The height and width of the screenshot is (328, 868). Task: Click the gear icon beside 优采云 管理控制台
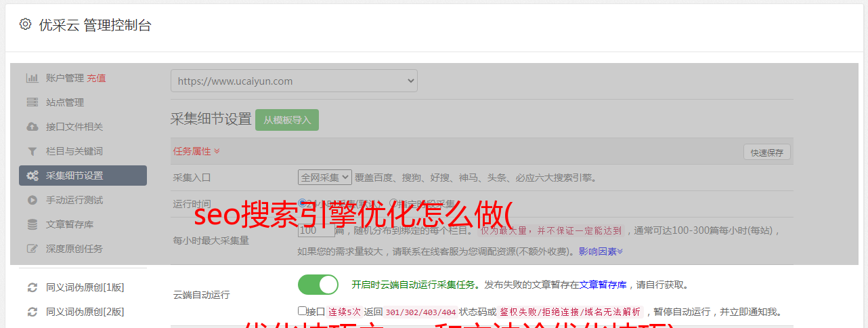click(25, 24)
